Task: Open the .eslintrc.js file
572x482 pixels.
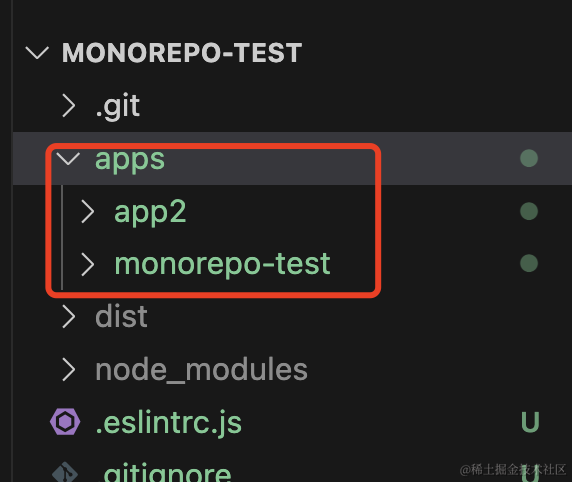Action: coord(169,423)
